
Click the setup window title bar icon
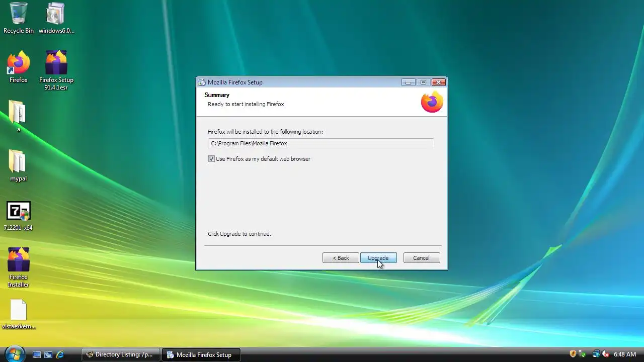coord(202,82)
